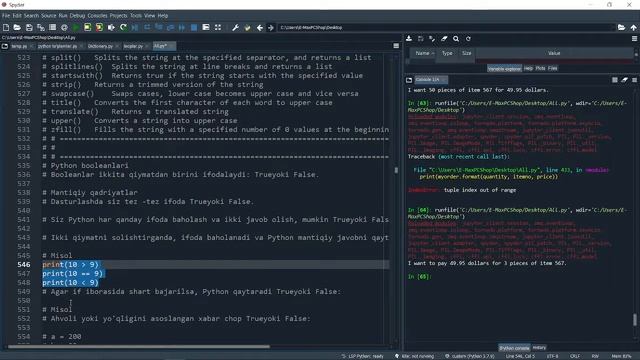Open the Projects menu

[x=118, y=16]
